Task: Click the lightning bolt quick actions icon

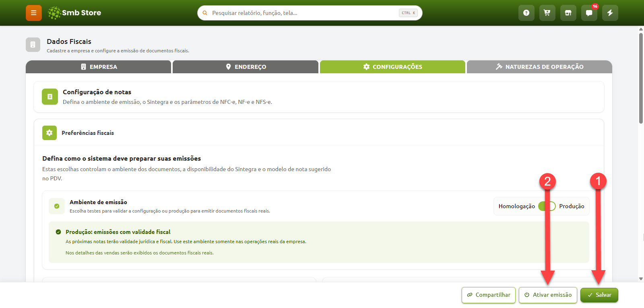Action: click(x=610, y=13)
